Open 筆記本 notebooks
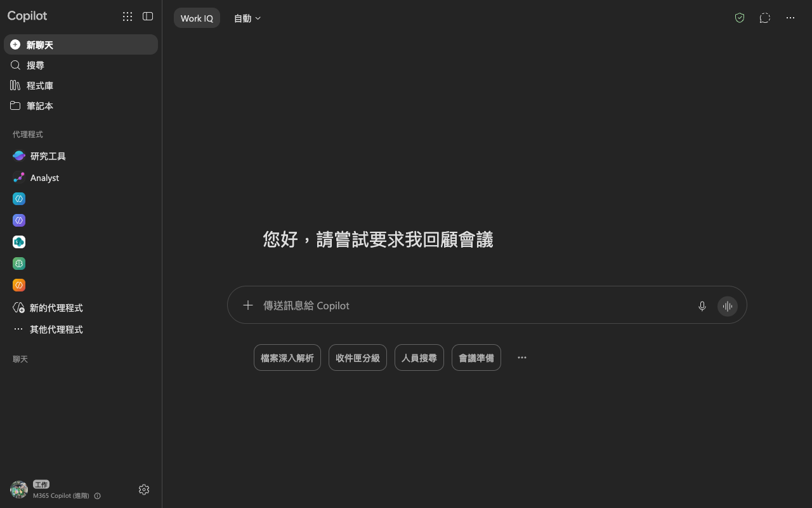Viewport: 812px width, 508px height. pos(81,105)
